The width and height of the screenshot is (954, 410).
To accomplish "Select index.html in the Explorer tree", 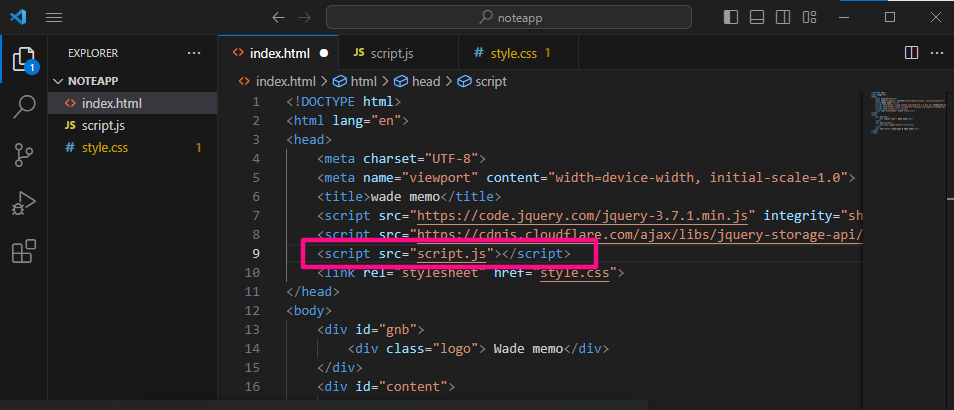I will 133,103.
